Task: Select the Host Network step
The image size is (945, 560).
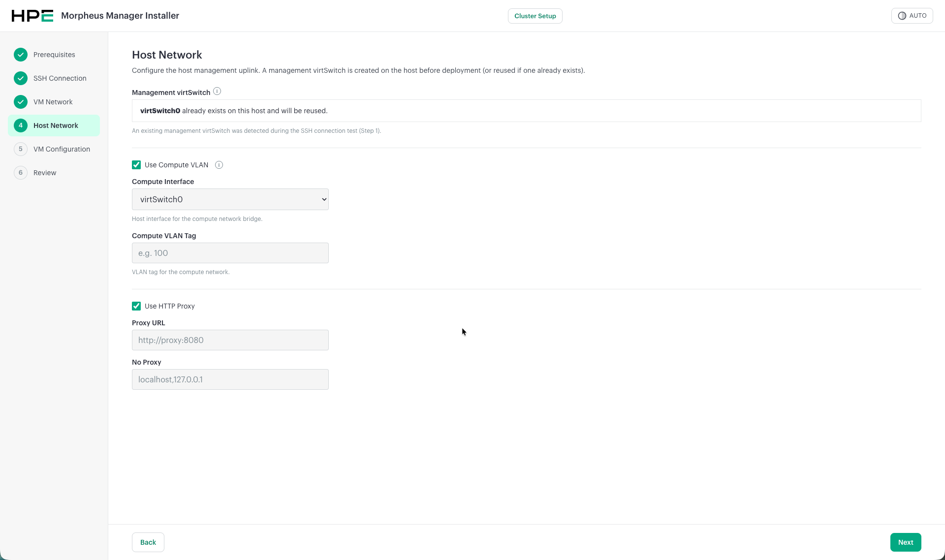Action: tap(54, 125)
